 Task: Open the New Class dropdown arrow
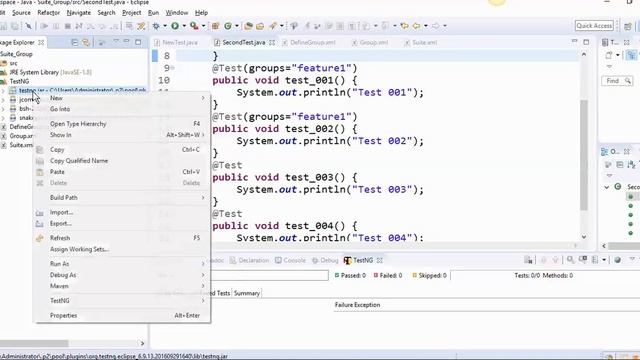237,26
